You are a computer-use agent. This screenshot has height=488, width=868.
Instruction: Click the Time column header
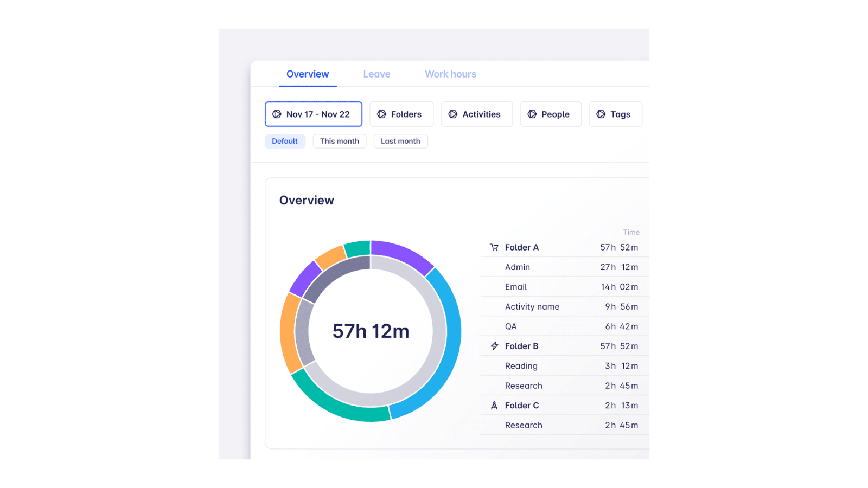tap(631, 232)
